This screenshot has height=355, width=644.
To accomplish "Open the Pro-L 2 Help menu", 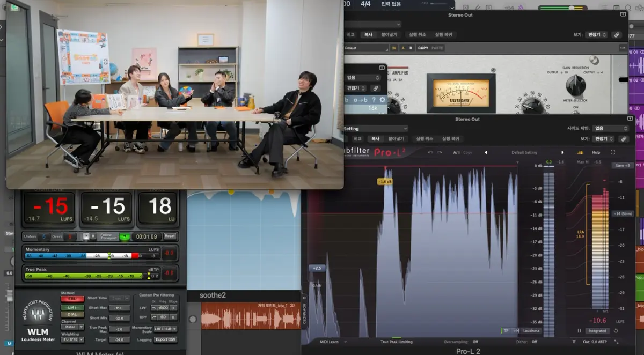I will click(x=596, y=152).
